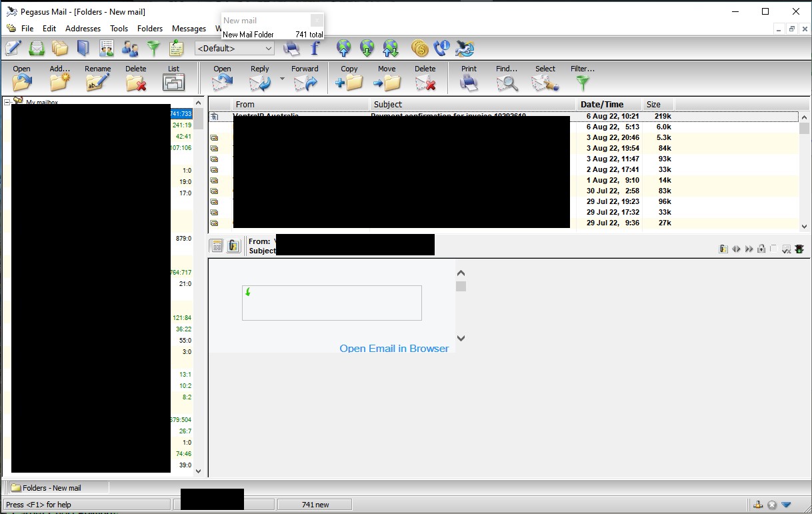The width and height of the screenshot is (812, 514).
Task: Click the green funnel mail filtering icon
Action: pyautogui.click(x=153, y=48)
